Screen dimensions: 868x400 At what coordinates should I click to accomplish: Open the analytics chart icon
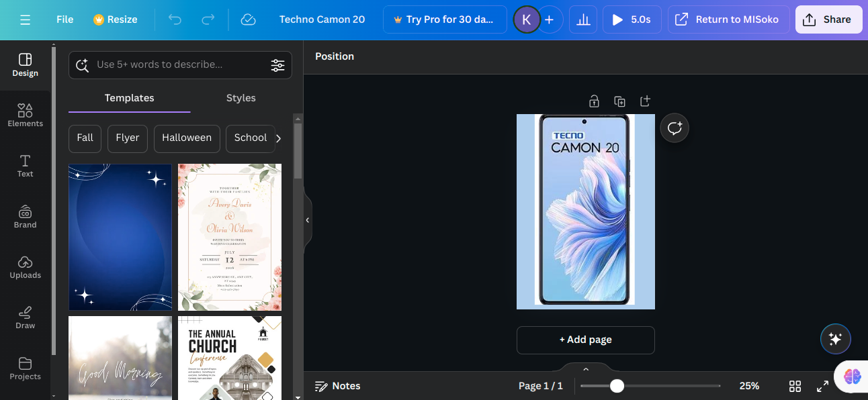click(x=583, y=19)
